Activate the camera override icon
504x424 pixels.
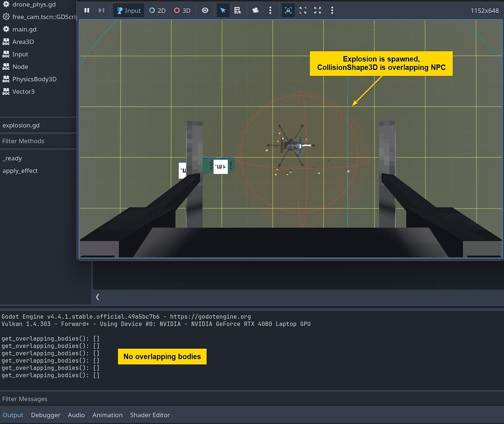pos(255,10)
